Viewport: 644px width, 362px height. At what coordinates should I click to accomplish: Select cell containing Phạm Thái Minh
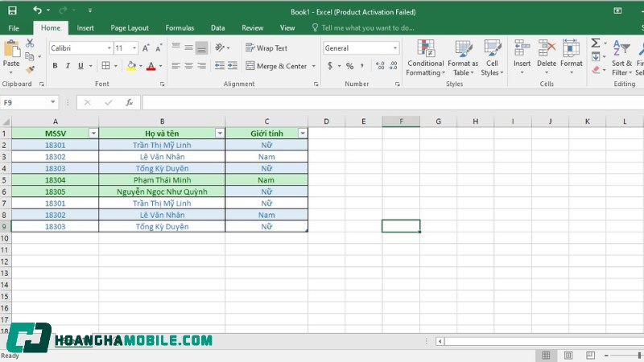tap(162, 179)
